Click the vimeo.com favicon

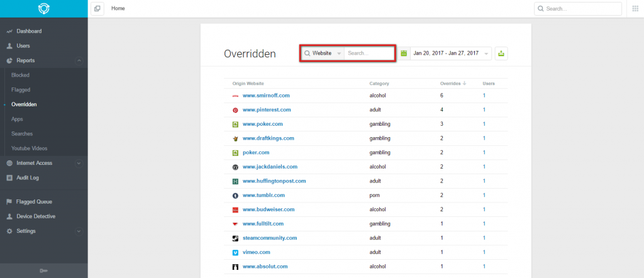[x=235, y=253]
